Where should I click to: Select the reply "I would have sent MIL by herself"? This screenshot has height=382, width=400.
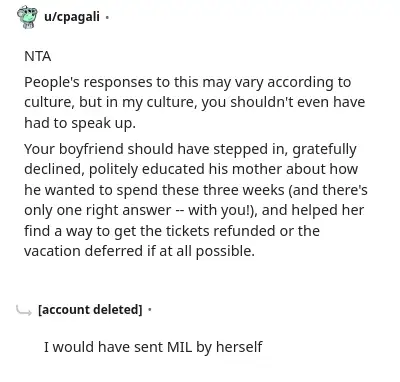(153, 347)
